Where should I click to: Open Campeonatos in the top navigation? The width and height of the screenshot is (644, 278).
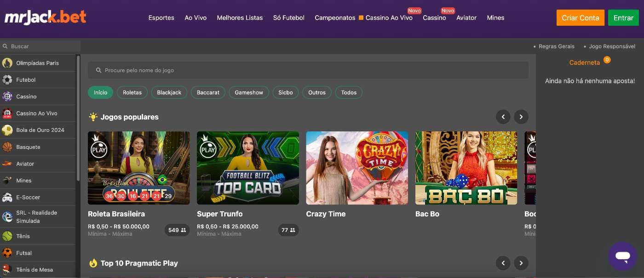(335, 18)
